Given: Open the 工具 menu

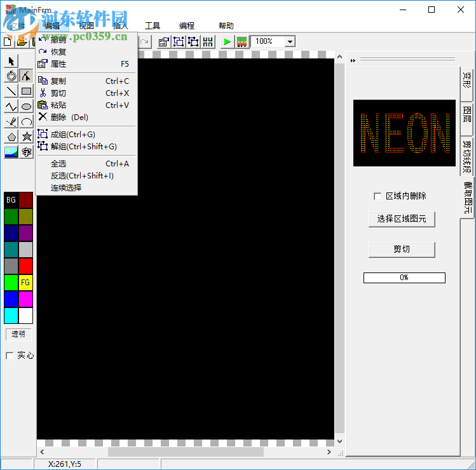Looking at the screenshot, I should [x=153, y=26].
